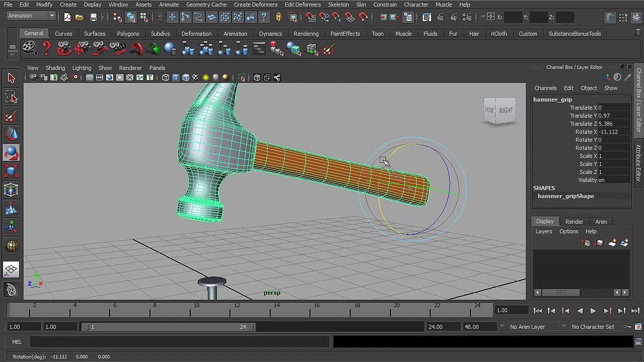Click the Rotate X channel label
The image size is (644, 362).
pyautogui.click(x=586, y=132)
